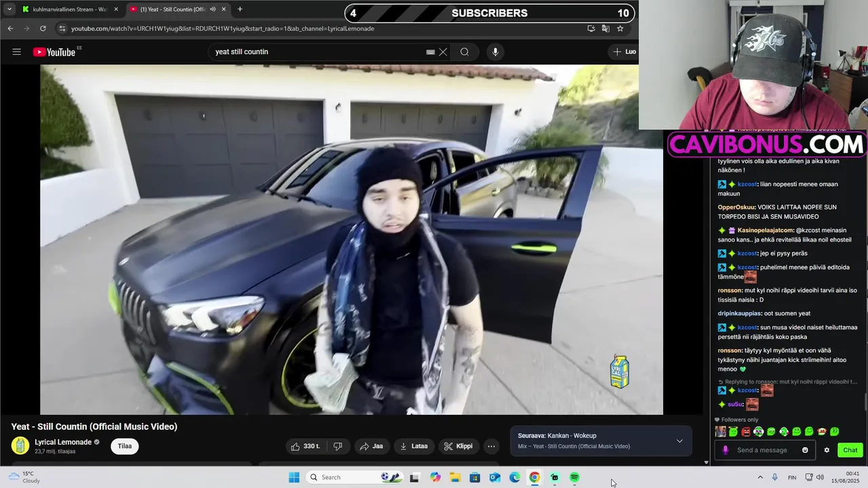This screenshot has width=868, height=488.
Task: Open dripinkauppias username in chat
Action: (739, 313)
